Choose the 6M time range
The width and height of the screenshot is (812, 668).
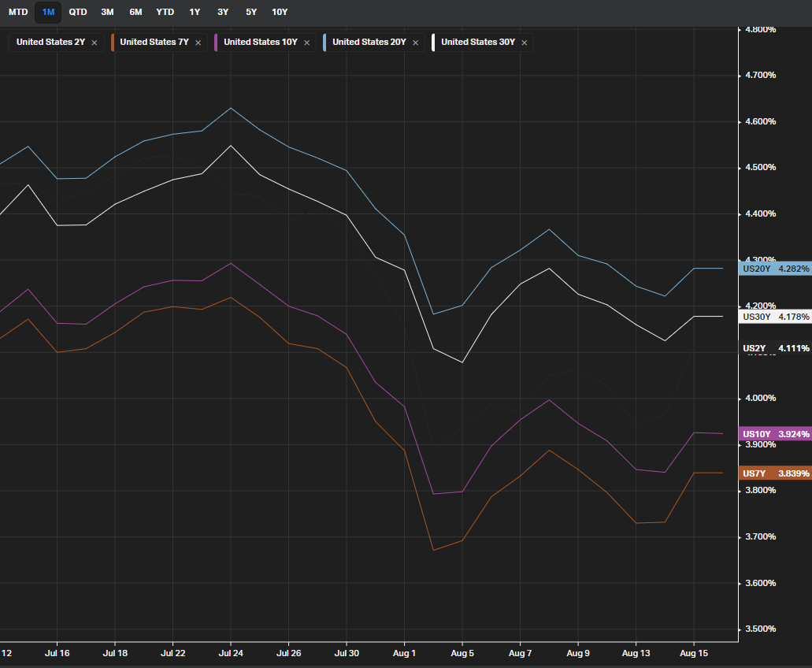(x=136, y=12)
